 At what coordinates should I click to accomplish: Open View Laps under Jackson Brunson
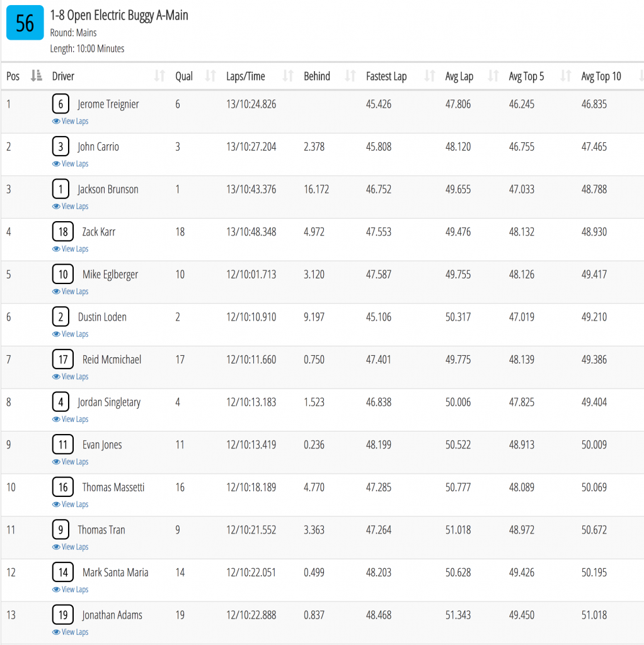pyautogui.click(x=71, y=207)
